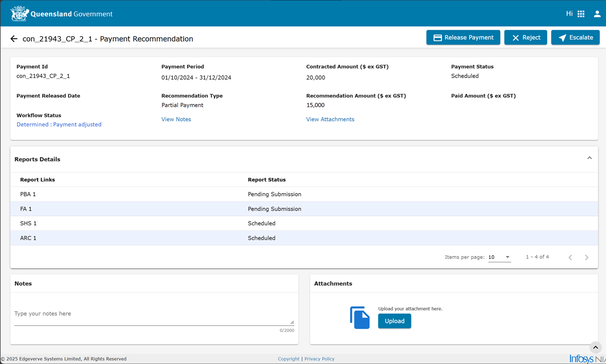Click the Pending Submission status for PBA 1
Viewport: 606px width, 364px height.
click(x=275, y=194)
